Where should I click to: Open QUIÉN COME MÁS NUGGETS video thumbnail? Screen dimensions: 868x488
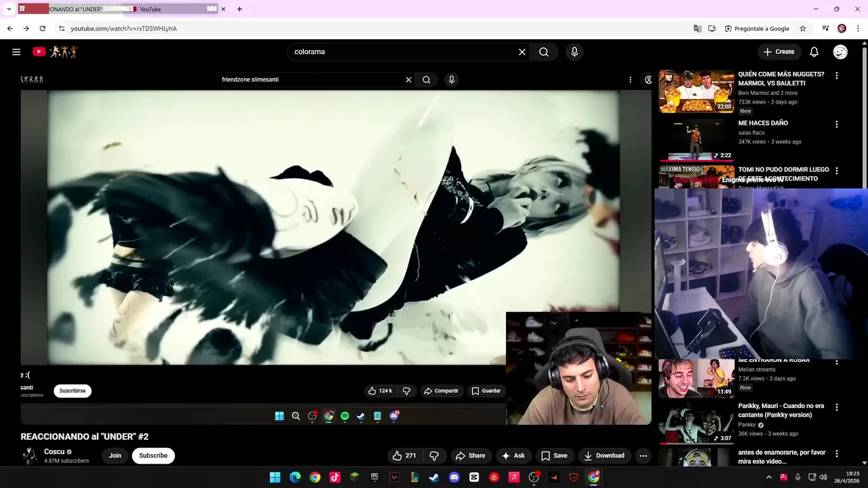tap(696, 91)
